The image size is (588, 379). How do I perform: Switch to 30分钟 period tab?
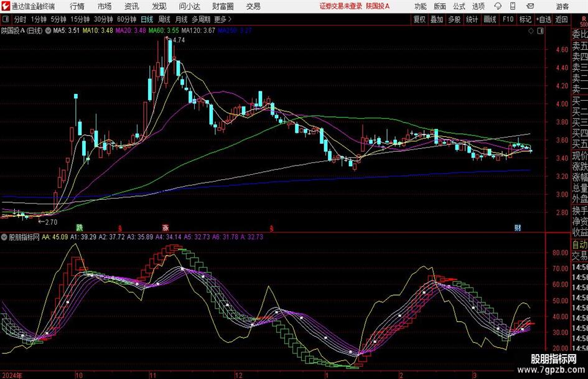[x=103, y=19]
